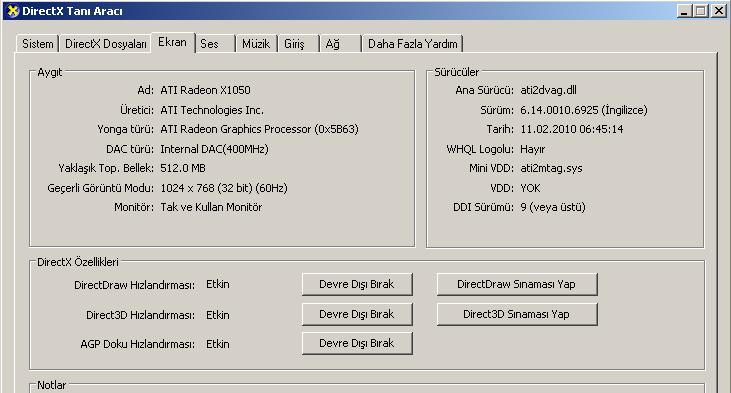The image size is (731, 393).
Task: Open the DirectX Dosyaları tab
Action: click(106, 44)
